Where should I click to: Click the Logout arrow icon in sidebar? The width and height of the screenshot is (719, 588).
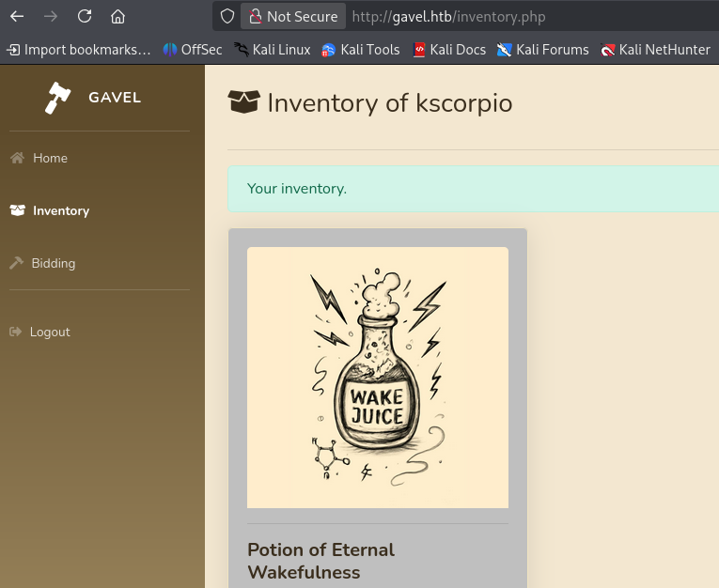tap(15, 332)
